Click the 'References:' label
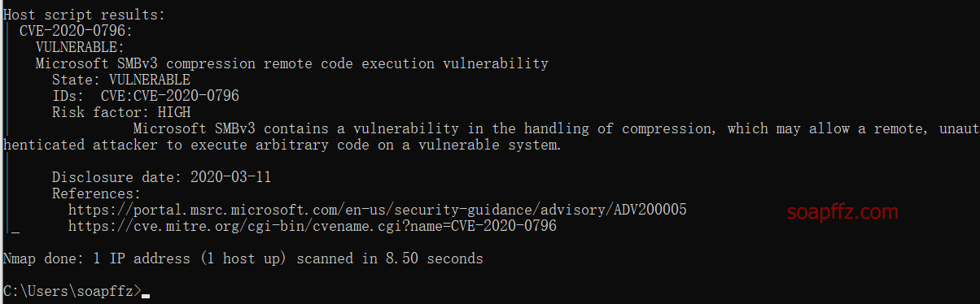Screen dimensions: 980x304 tap(97, 193)
